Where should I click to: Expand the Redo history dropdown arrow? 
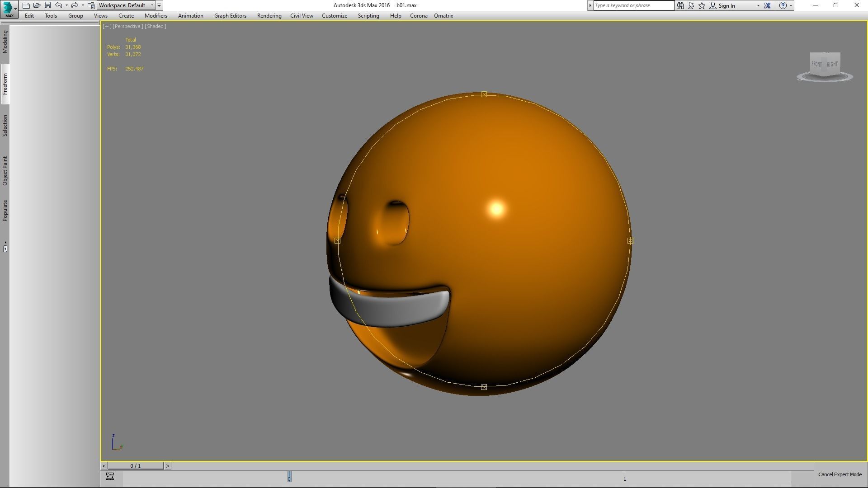[83, 5]
